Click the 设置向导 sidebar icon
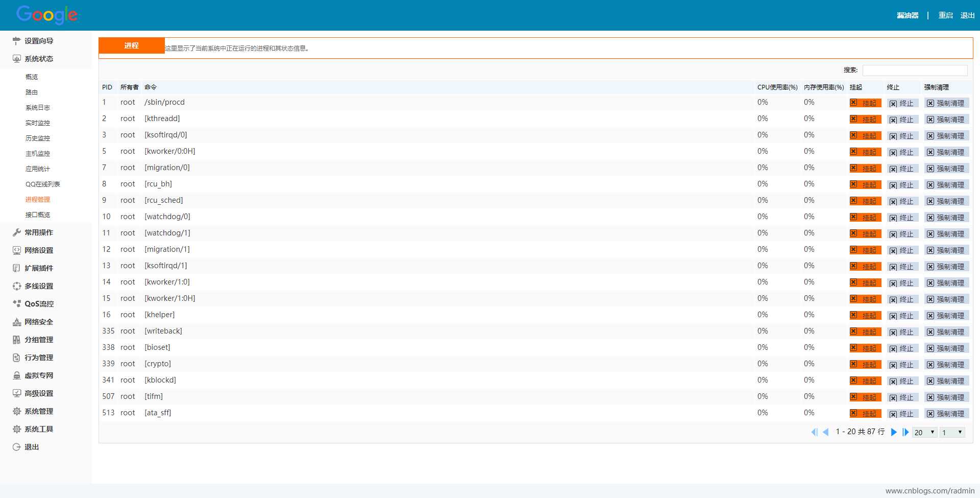This screenshot has height=498, width=980. pyautogui.click(x=17, y=41)
